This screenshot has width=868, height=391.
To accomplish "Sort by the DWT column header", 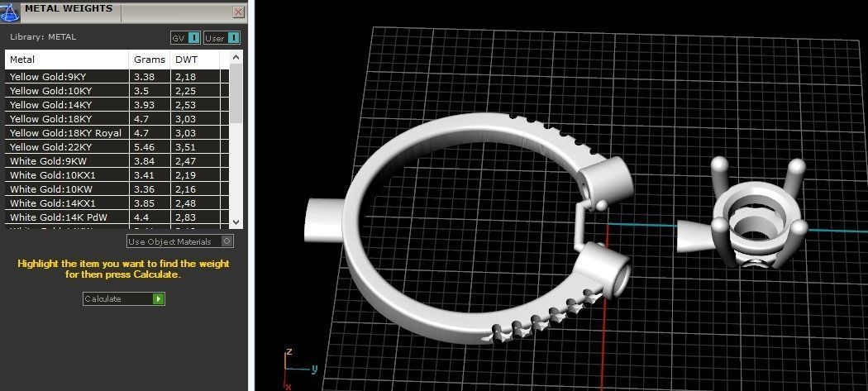I will pos(195,60).
